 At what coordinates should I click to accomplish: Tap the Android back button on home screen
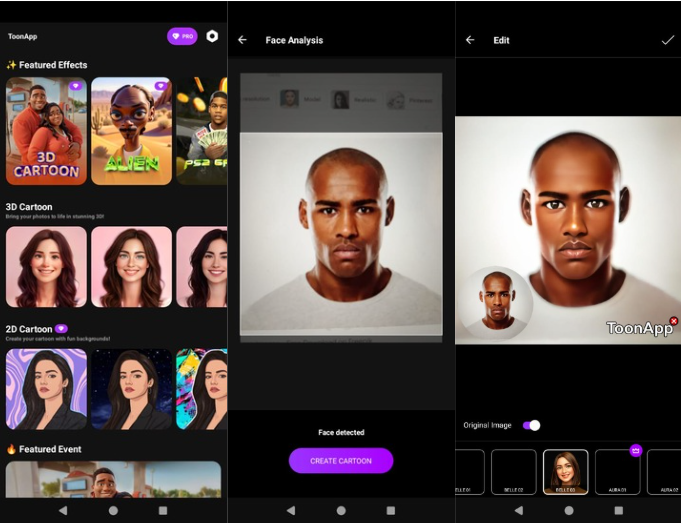click(x=63, y=510)
